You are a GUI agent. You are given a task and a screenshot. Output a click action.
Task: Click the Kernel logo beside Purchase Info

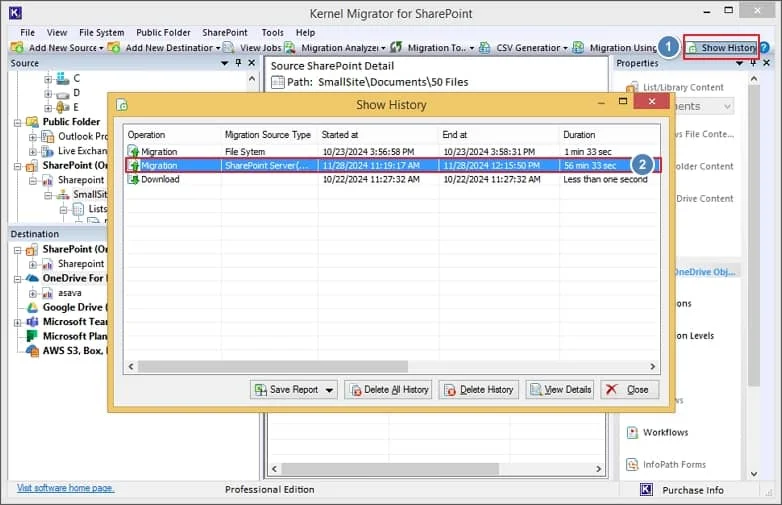[646, 490]
